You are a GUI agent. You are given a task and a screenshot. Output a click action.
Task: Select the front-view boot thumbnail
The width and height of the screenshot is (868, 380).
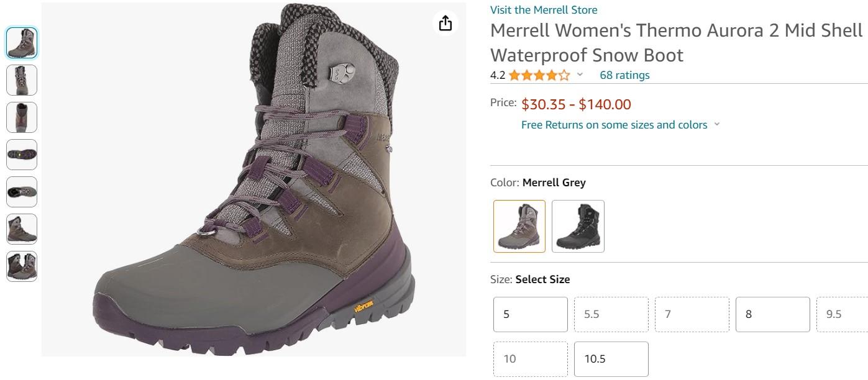22,80
